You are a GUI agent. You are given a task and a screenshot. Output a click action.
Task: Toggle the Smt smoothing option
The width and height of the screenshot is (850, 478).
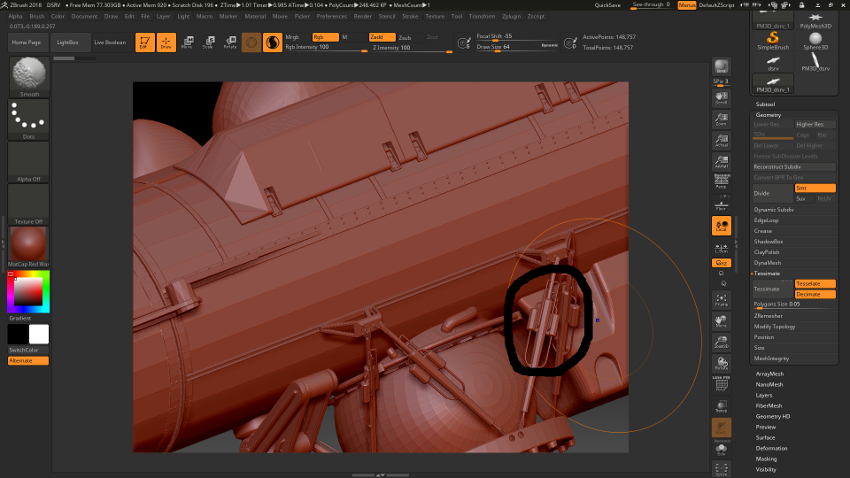coord(815,188)
